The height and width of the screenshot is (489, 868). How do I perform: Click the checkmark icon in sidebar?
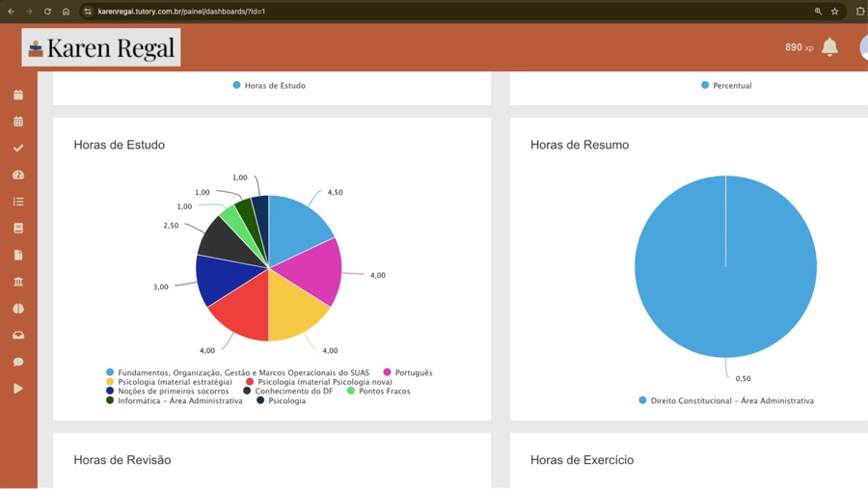coord(18,148)
